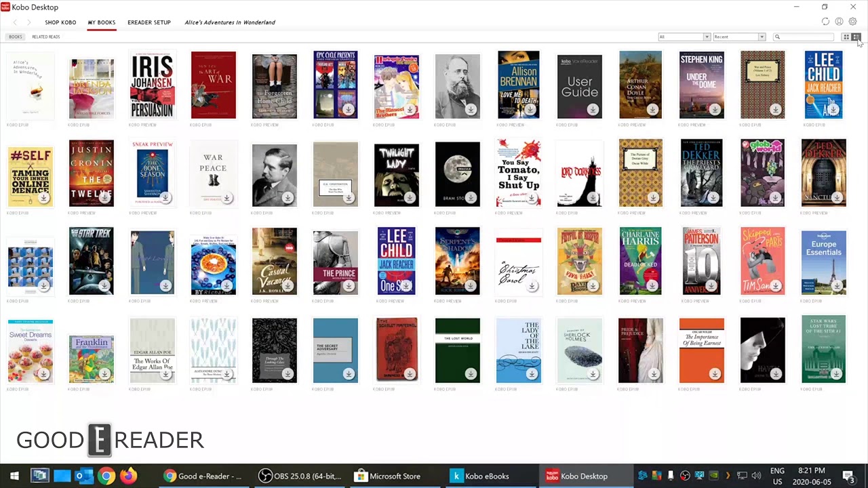Viewport: 868px width, 488px height.
Task: Click the sync library icon
Action: point(825,22)
